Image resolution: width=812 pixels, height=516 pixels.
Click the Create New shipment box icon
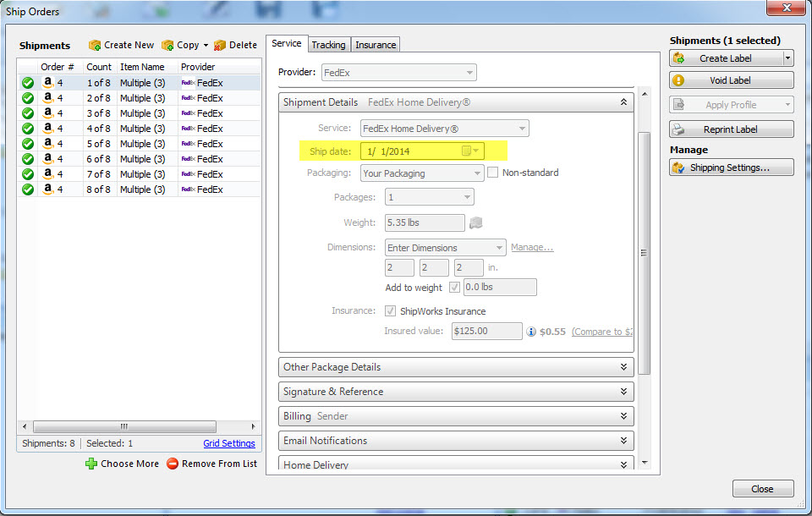click(x=95, y=46)
